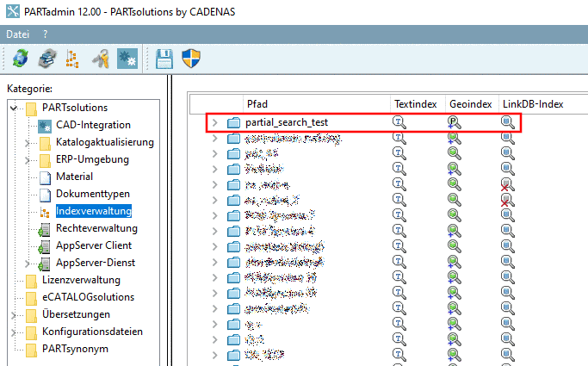Click the stacked books toolbar icon
This screenshot has height=366, width=588.
click(47, 59)
